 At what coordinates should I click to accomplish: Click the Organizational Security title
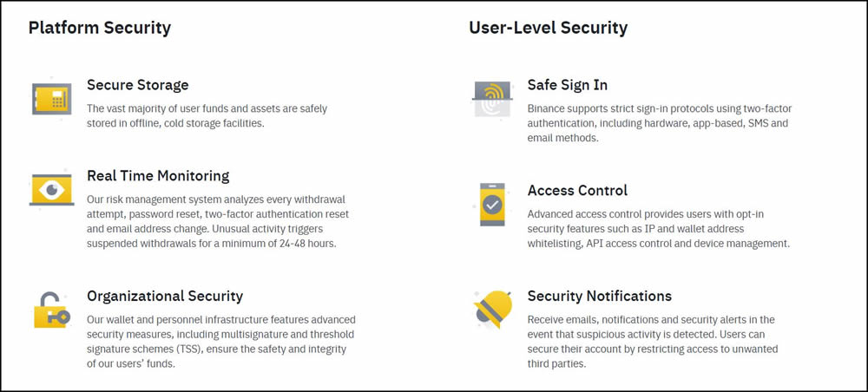(165, 297)
